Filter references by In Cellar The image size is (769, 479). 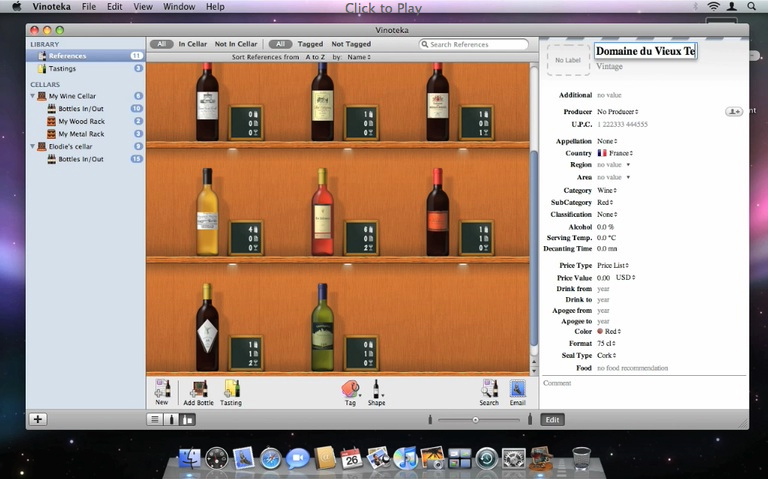pos(193,44)
